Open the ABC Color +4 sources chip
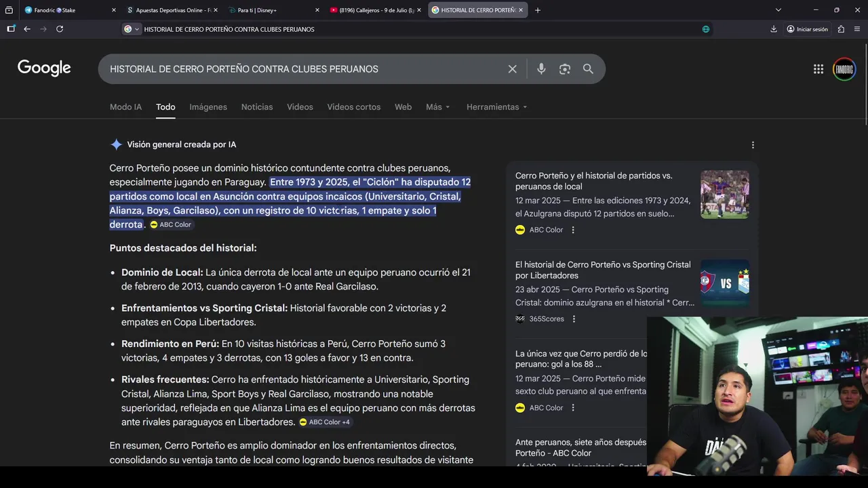The image size is (868, 488). pos(325,422)
